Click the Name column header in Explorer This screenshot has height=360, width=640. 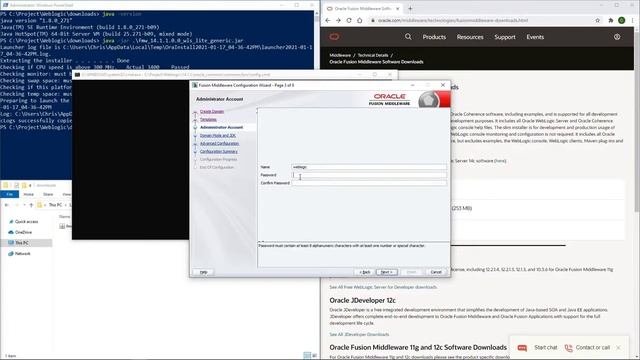click(x=64, y=217)
